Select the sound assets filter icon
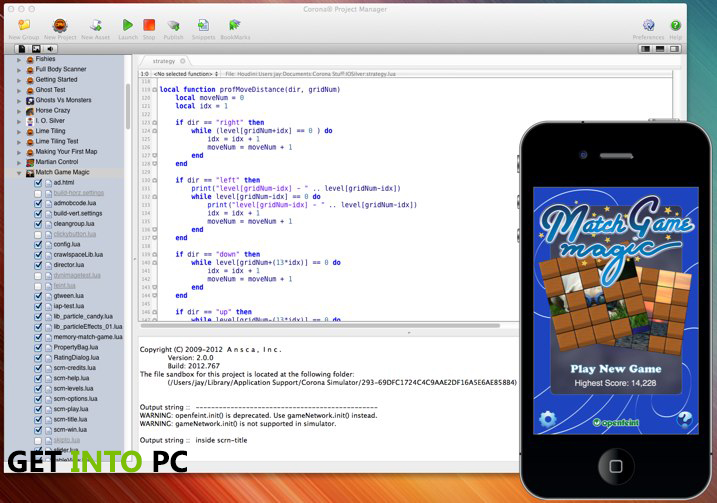717x503 pixels. click(x=50, y=48)
